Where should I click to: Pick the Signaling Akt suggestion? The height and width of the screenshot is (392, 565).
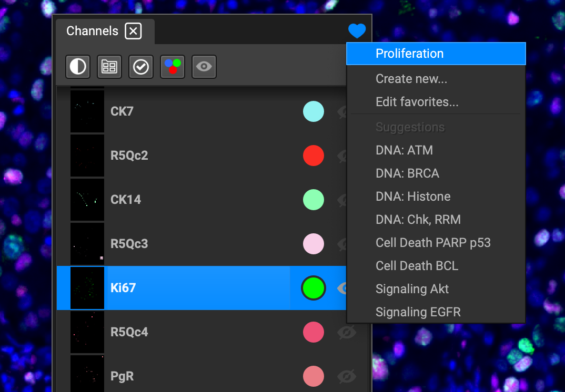point(436,288)
